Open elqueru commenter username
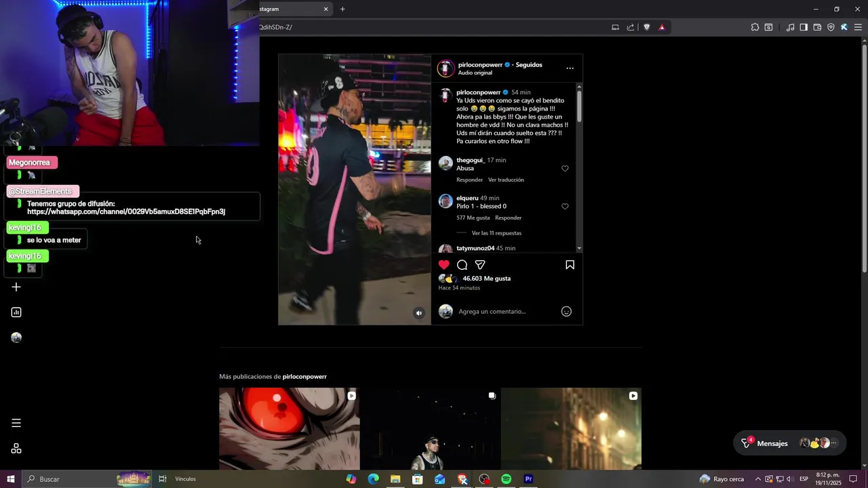 tap(467, 198)
